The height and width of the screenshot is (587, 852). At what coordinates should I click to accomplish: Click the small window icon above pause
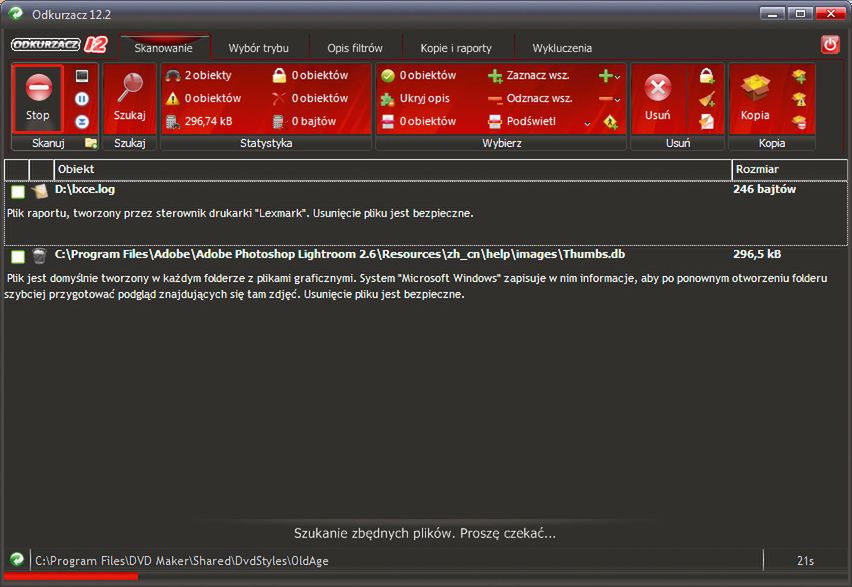point(82,76)
